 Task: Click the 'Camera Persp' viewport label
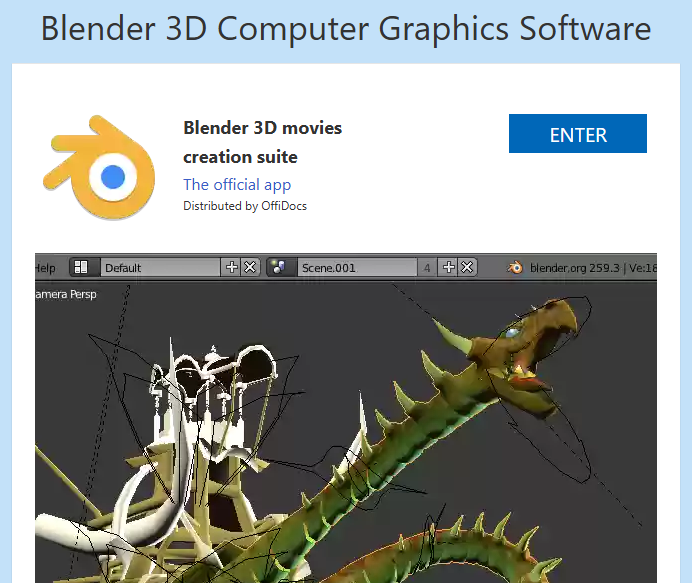click(x=66, y=294)
